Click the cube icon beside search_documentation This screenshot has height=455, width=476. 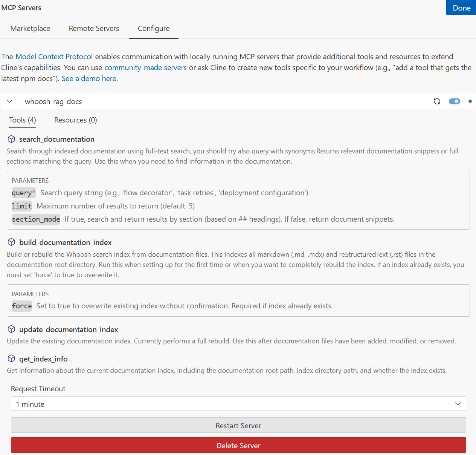pyautogui.click(x=11, y=139)
